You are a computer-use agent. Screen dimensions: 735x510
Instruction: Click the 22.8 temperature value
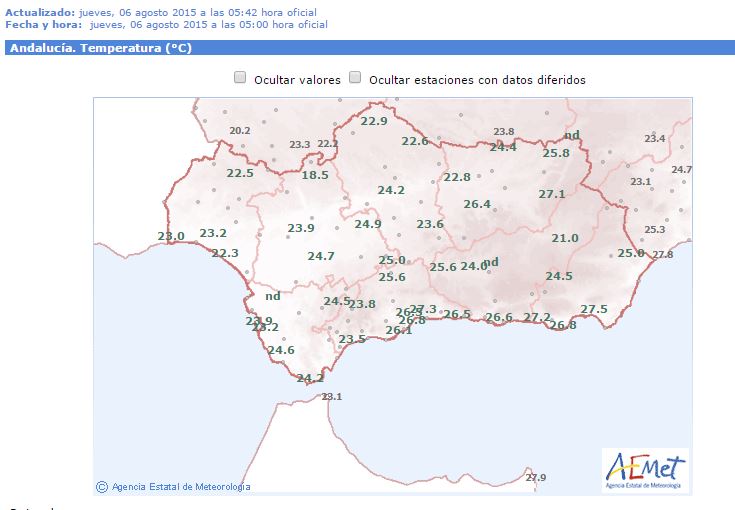[457, 177]
